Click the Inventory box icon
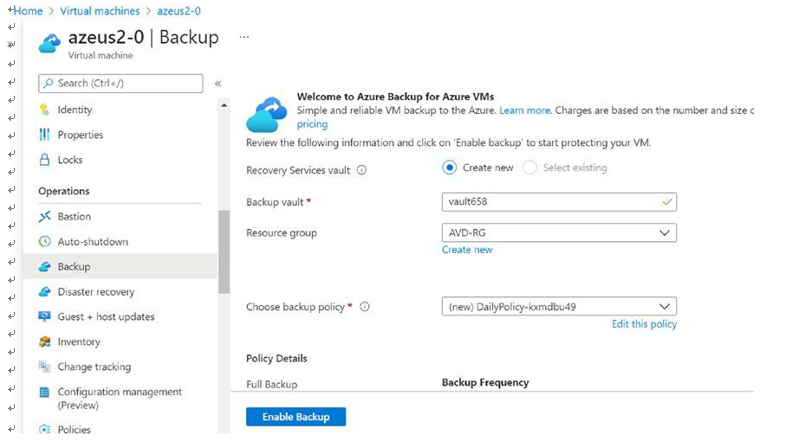The image size is (789, 445). coord(44,342)
